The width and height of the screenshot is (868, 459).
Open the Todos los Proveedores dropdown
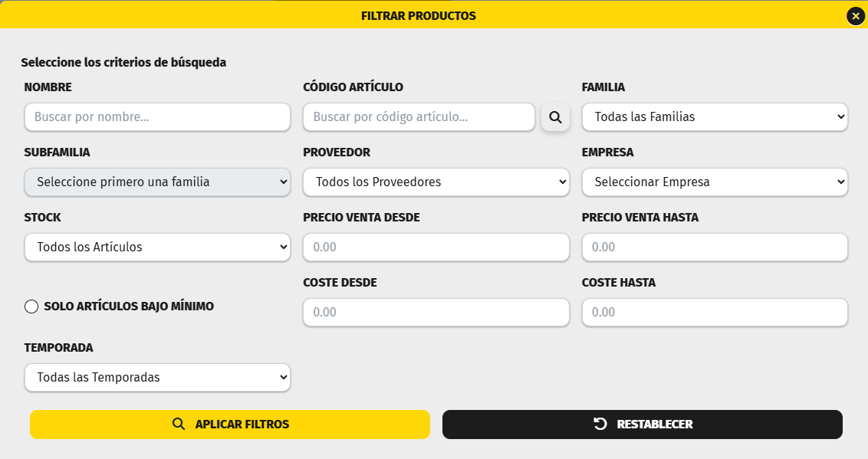click(x=436, y=182)
